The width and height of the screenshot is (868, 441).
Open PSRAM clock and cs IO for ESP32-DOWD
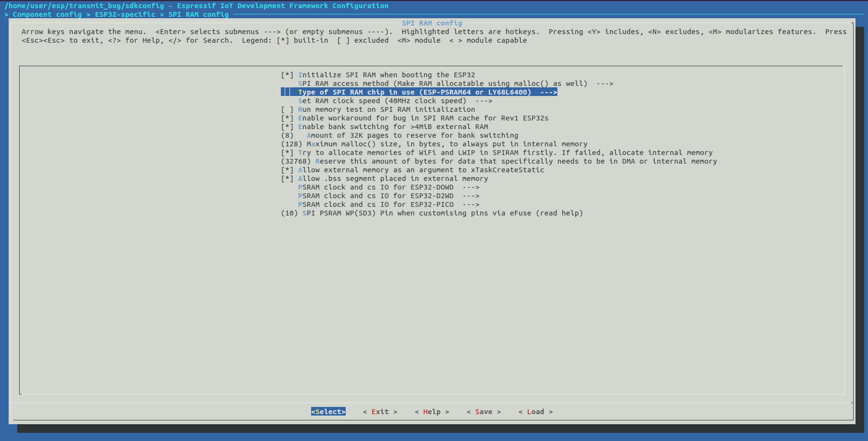tap(388, 187)
